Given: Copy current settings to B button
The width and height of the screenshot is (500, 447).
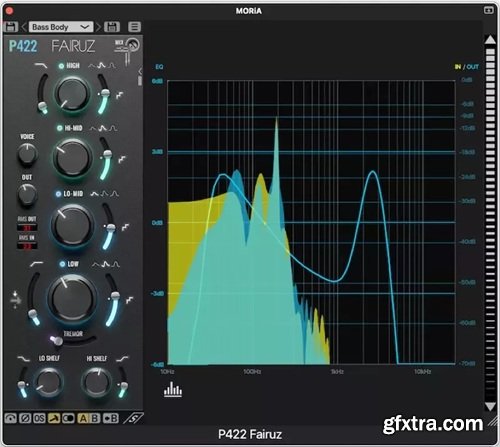Looking at the screenshot, I should point(111,418).
